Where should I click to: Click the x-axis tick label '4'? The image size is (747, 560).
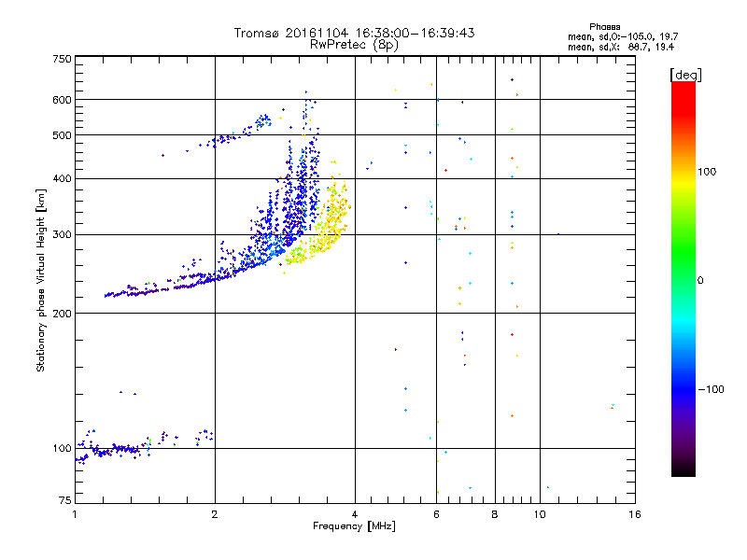(x=355, y=514)
